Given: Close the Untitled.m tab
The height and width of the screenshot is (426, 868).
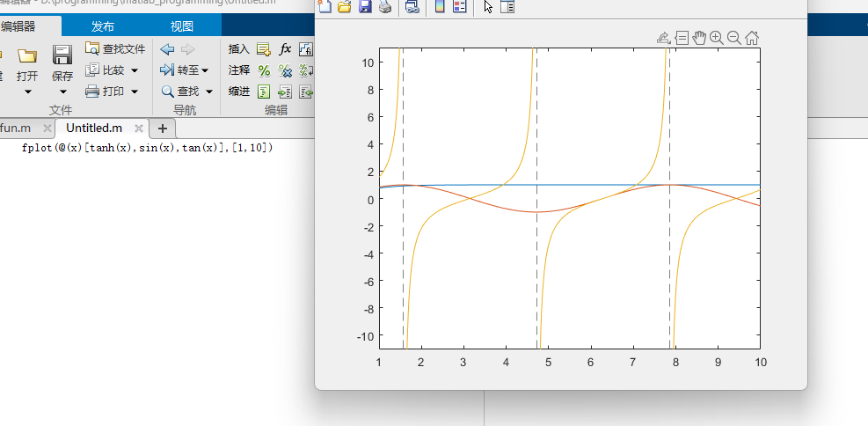Looking at the screenshot, I should pyautogui.click(x=139, y=129).
